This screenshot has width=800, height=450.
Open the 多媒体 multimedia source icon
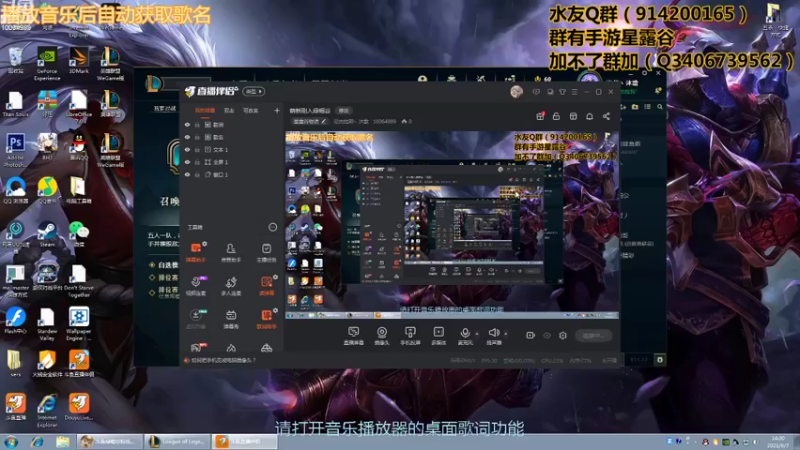click(438, 336)
